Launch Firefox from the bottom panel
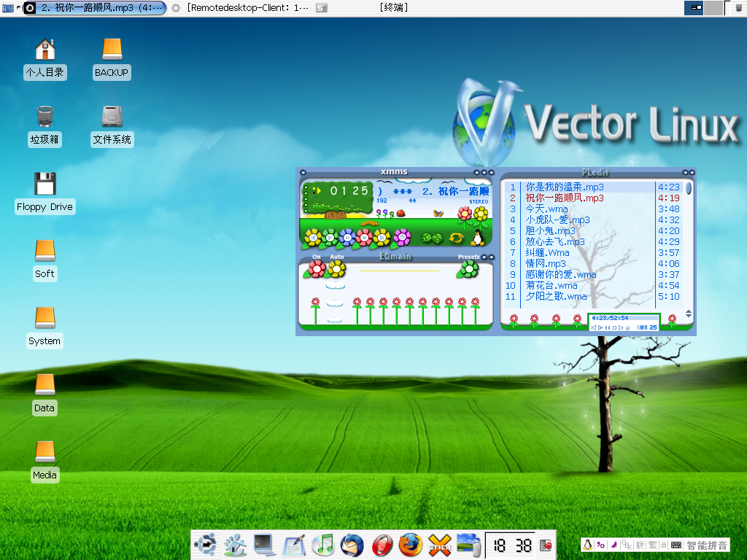Viewport: 747px width, 560px height. pyautogui.click(x=410, y=545)
